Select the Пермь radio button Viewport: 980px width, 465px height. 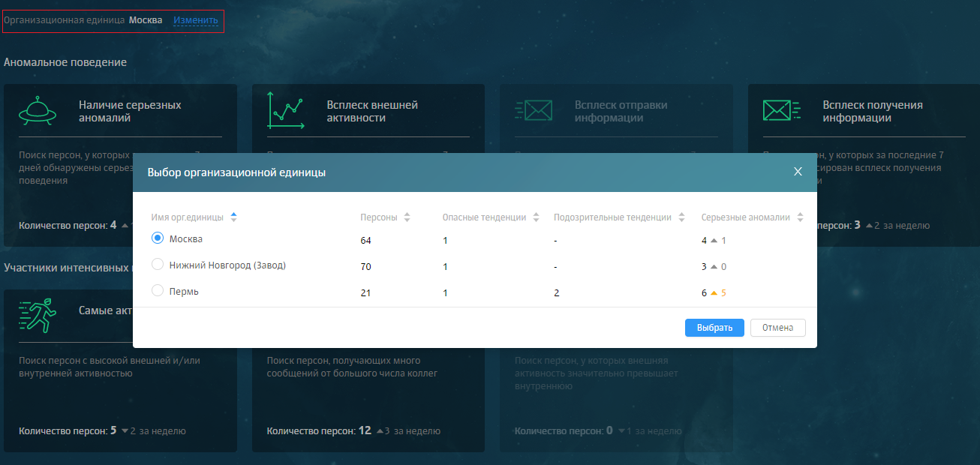[x=158, y=290]
